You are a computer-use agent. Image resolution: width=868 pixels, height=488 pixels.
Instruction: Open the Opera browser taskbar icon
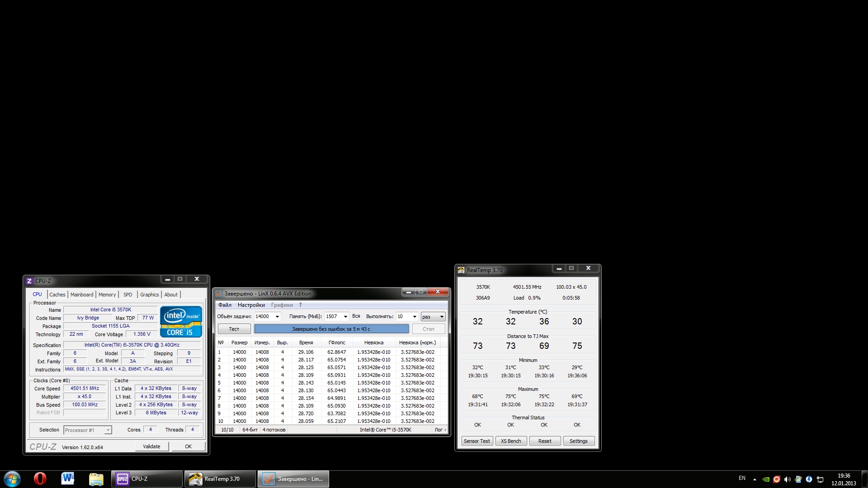(40, 479)
